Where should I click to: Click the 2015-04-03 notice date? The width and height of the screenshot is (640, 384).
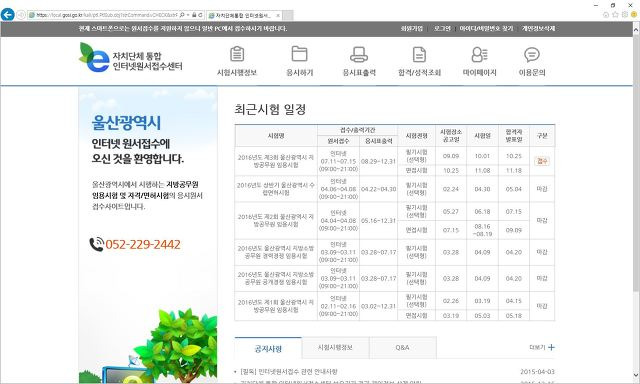click(537, 372)
